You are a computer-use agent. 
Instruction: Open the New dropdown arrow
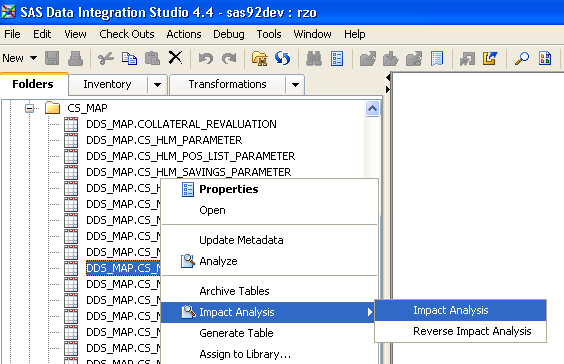pyautogui.click(x=33, y=58)
